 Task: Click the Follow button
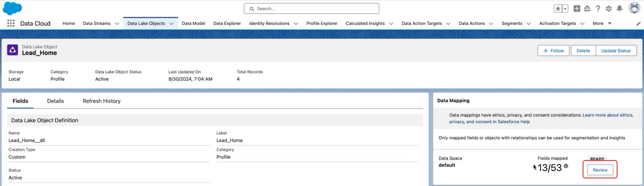coord(553,50)
